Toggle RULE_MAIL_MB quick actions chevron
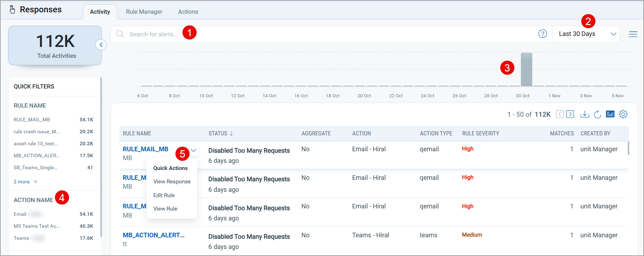This screenshot has height=256, width=644. click(x=194, y=151)
